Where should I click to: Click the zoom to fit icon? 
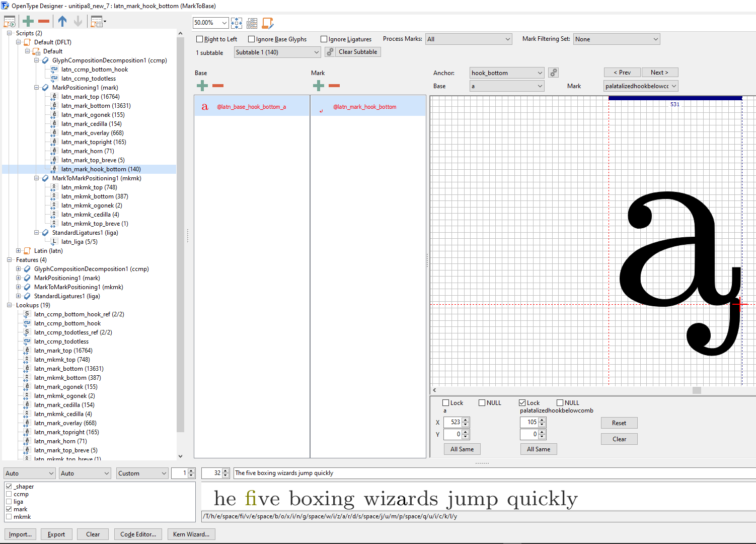point(237,23)
